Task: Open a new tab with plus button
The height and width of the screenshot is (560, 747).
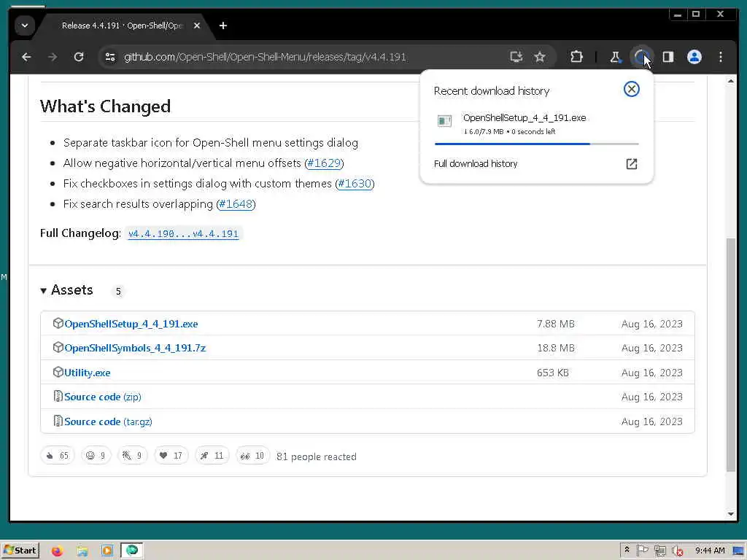Action: [x=223, y=26]
